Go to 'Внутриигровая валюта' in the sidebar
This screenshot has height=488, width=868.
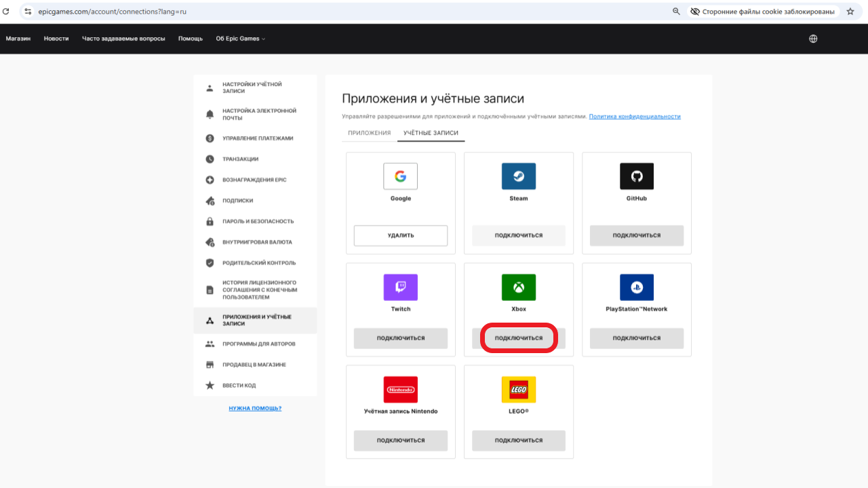255,242
